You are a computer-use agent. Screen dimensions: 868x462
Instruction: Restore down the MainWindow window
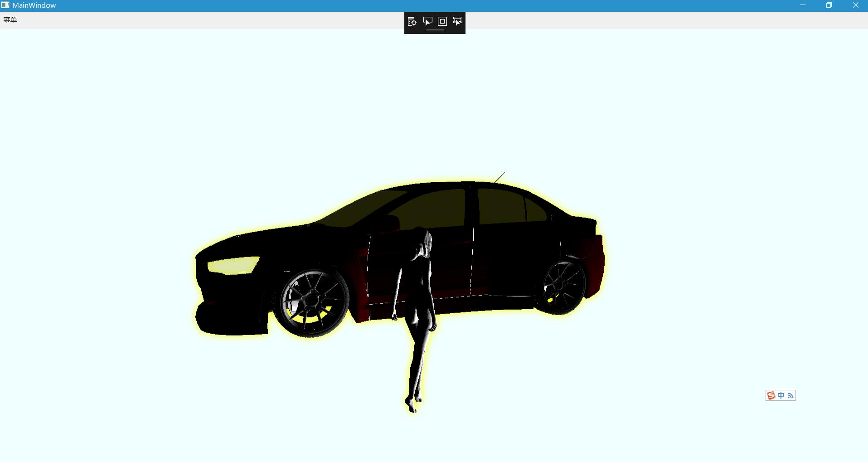[x=829, y=5]
